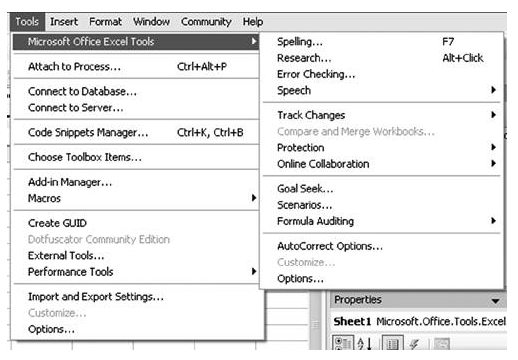This screenshot has width=518, height=360.
Task: Click Create GUID menu item
Action: click(x=136, y=223)
